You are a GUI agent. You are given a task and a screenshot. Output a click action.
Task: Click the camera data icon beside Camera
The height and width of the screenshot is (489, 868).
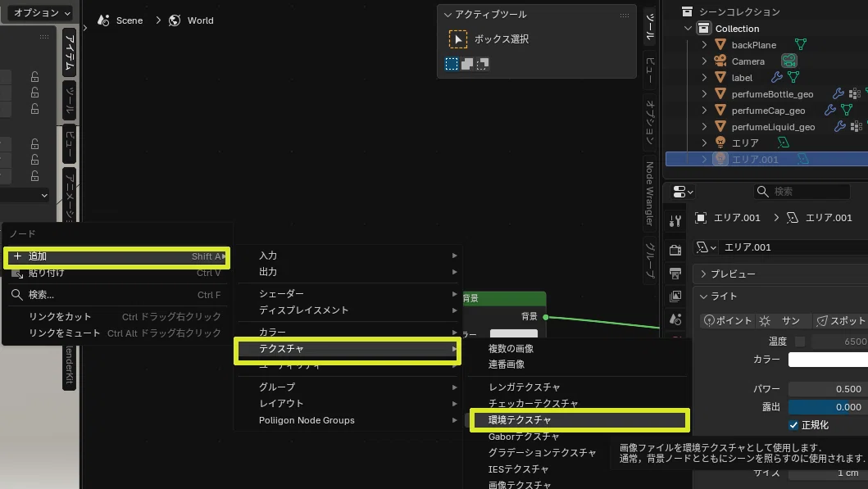click(788, 61)
